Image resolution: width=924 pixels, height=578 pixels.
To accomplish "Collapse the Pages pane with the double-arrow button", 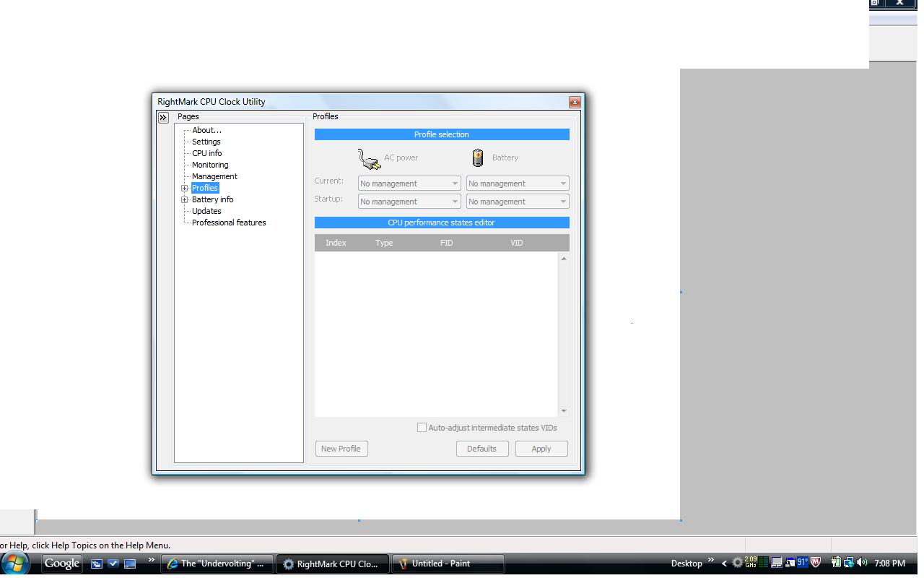I will point(163,118).
